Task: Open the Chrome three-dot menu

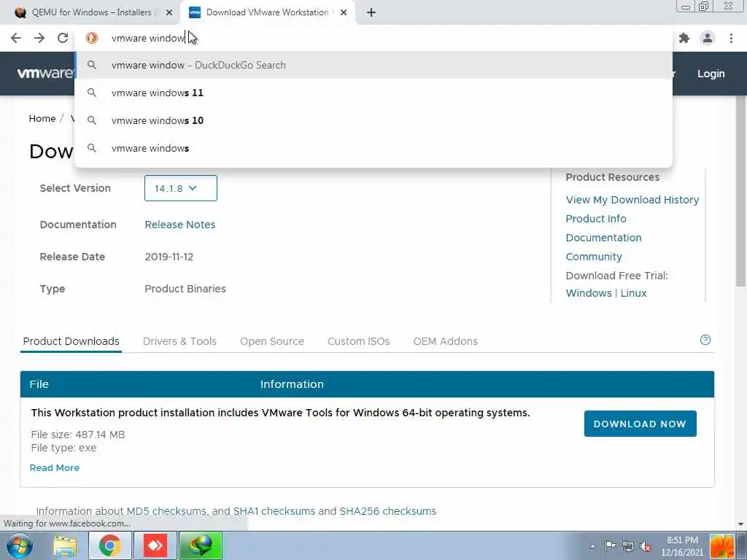Action: pyautogui.click(x=731, y=38)
